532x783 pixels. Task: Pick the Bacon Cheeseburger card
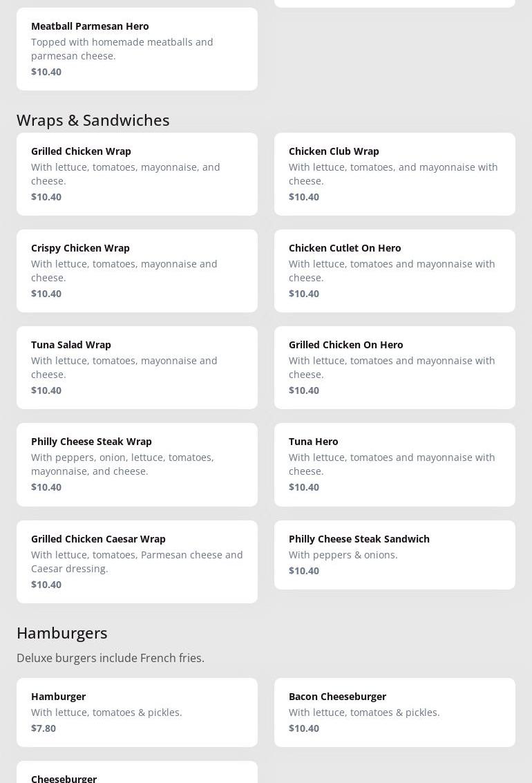[395, 712]
